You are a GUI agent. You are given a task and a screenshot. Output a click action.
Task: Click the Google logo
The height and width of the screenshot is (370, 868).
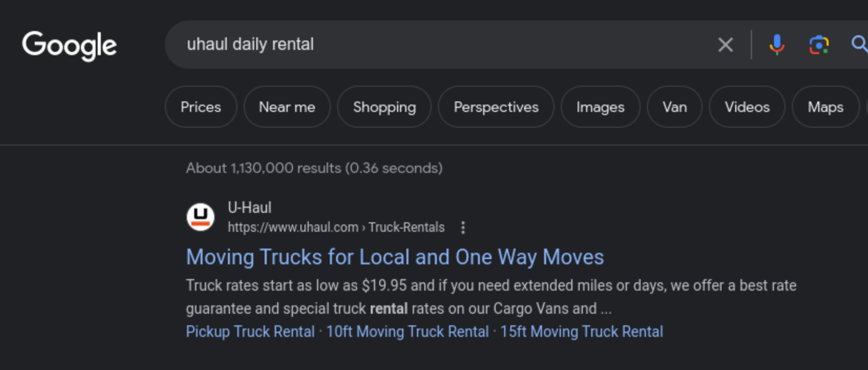[x=69, y=45]
